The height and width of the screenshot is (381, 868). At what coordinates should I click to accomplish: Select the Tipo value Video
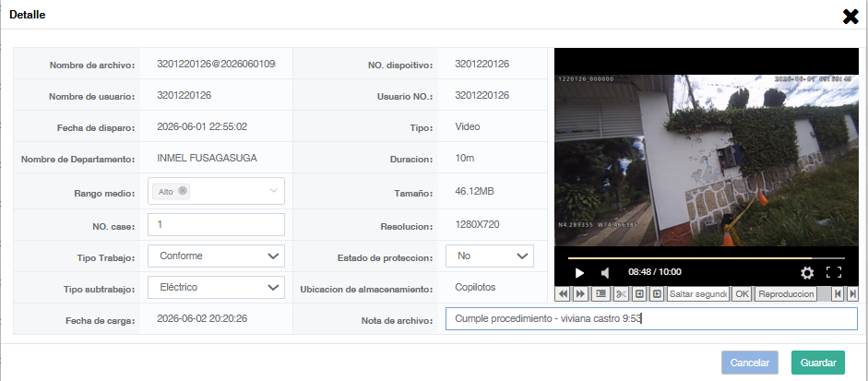pos(468,126)
